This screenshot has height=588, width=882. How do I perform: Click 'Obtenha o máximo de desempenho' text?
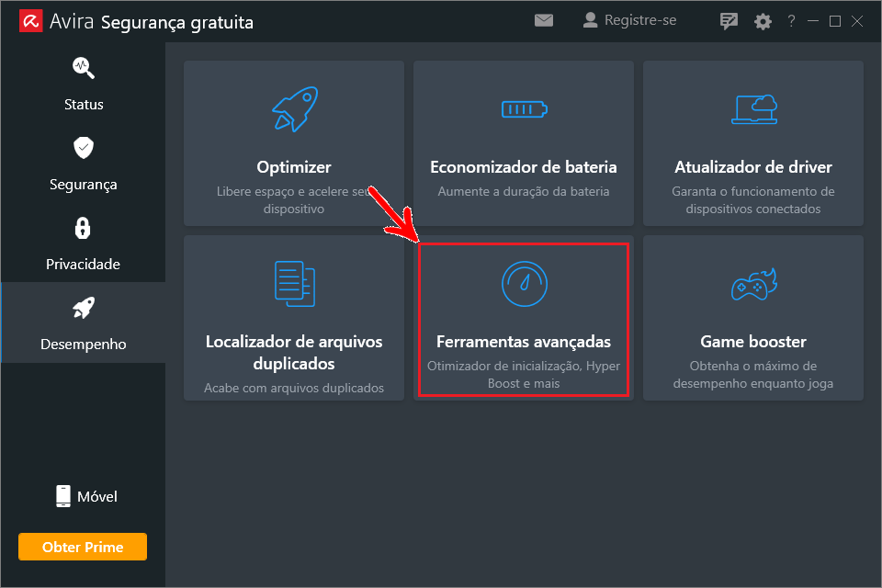[x=753, y=374]
